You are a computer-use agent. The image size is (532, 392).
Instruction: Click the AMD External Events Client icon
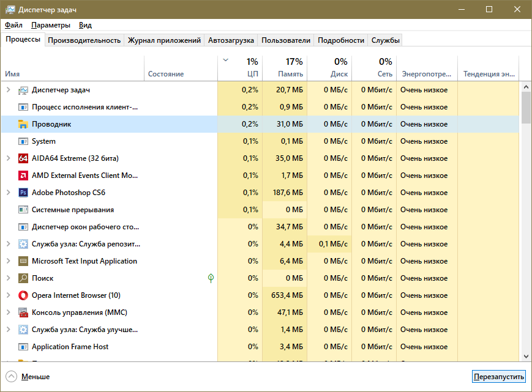click(x=23, y=176)
